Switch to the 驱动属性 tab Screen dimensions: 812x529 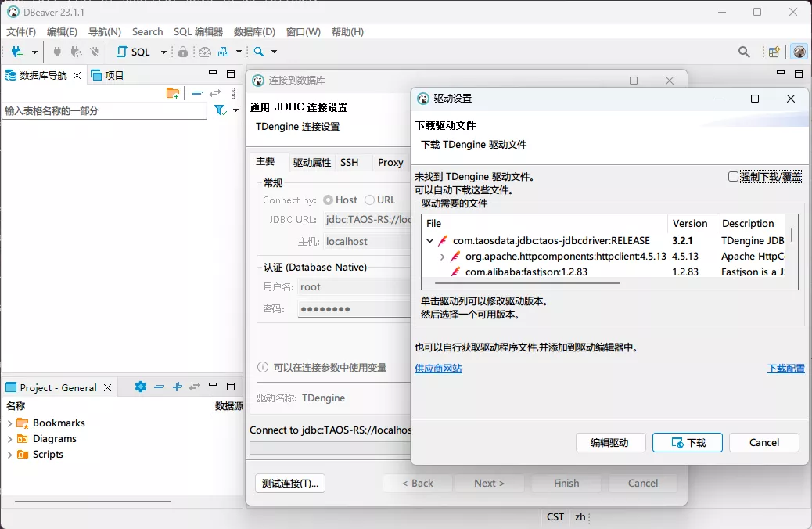point(312,163)
